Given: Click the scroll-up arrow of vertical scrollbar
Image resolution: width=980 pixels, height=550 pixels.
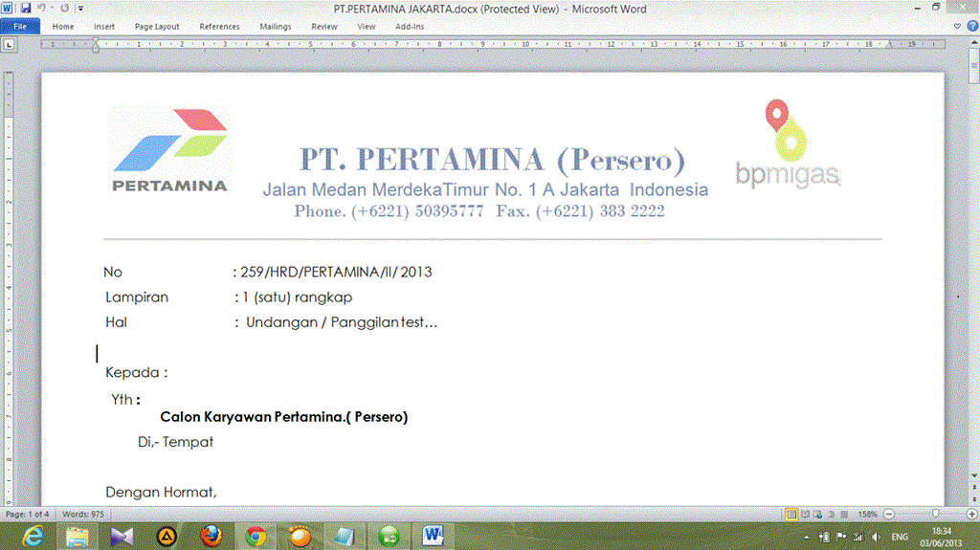Looking at the screenshot, I should coord(974,41).
